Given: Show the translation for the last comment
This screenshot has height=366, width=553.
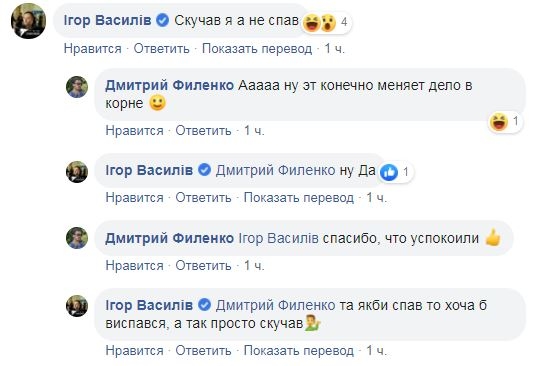Looking at the screenshot, I should click(299, 350).
